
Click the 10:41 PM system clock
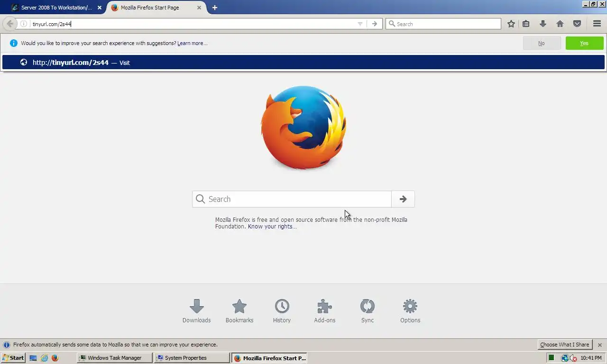[591, 358]
